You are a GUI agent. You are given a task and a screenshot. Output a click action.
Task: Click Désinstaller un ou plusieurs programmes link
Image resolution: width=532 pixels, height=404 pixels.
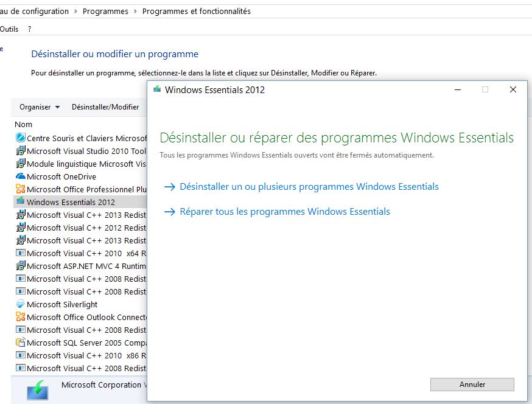[309, 187]
